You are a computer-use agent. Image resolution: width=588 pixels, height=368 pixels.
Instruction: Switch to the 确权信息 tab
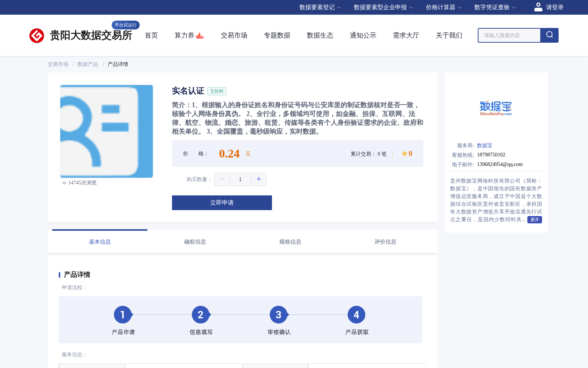(195, 242)
